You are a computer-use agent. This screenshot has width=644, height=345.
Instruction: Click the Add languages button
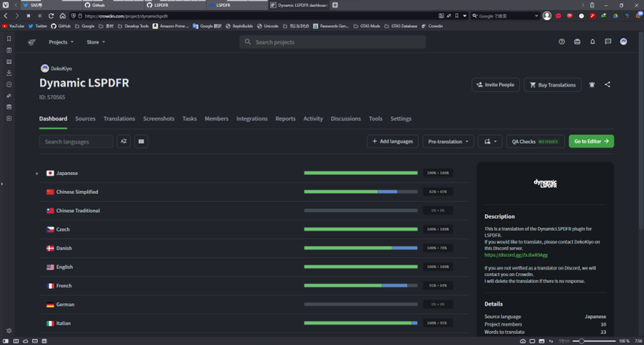(393, 141)
